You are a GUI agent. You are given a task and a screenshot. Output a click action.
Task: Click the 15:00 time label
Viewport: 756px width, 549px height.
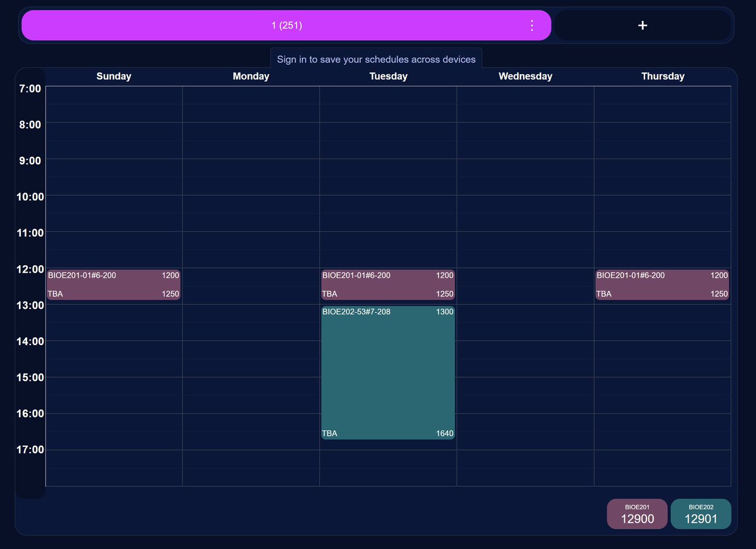point(29,378)
